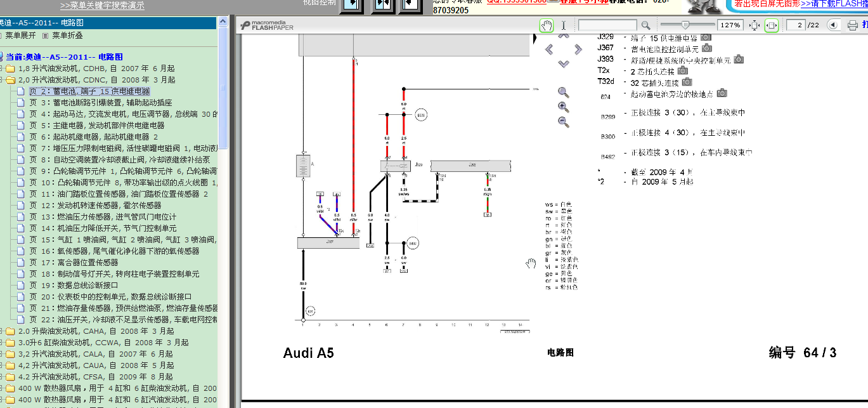Pan the diagram right with the right chevron
The width and height of the screenshot is (868, 408).
tap(578, 49)
